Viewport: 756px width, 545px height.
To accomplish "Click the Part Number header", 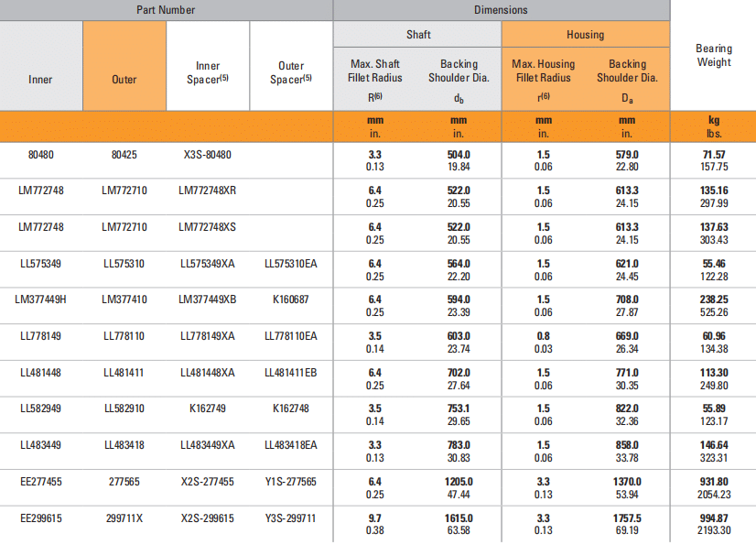I will 166,10.
